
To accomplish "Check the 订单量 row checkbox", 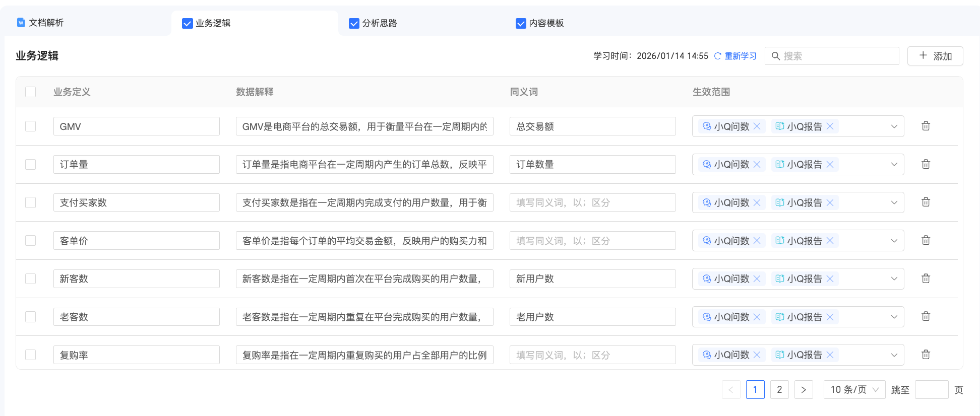I will [x=31, y=164].
